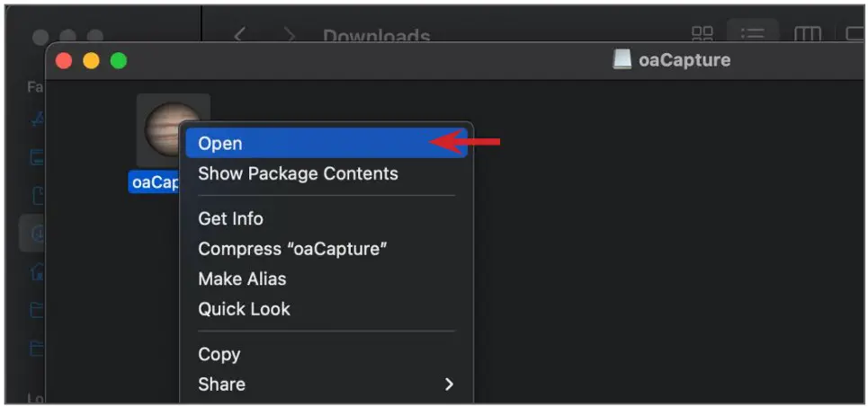The width and height of the screenshot is (868, 407).
Task: Minimize the oaCapture window with yellow button
Action: [91, 61]
